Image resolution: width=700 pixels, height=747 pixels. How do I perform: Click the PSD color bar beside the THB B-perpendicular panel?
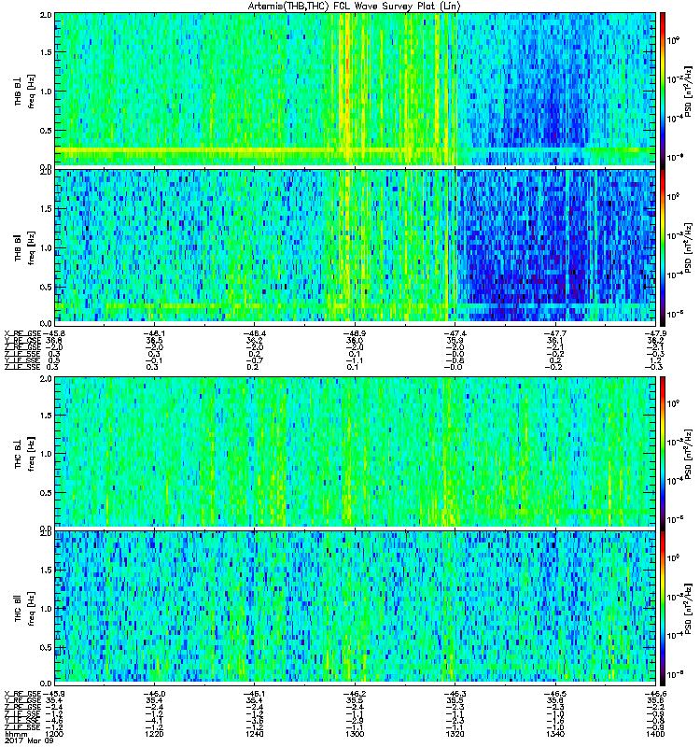663,89
